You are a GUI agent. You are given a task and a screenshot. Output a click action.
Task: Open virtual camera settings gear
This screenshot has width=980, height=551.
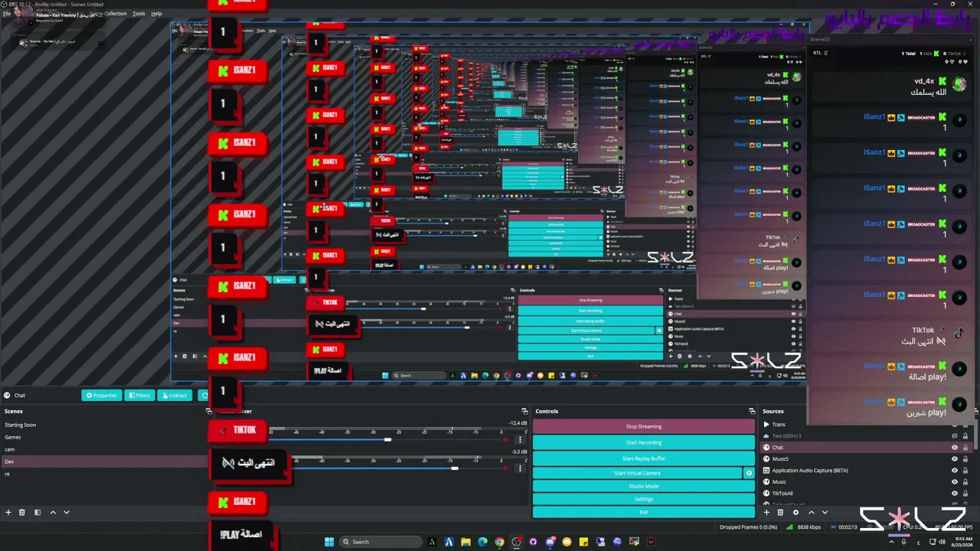click(x=749, y=473)
